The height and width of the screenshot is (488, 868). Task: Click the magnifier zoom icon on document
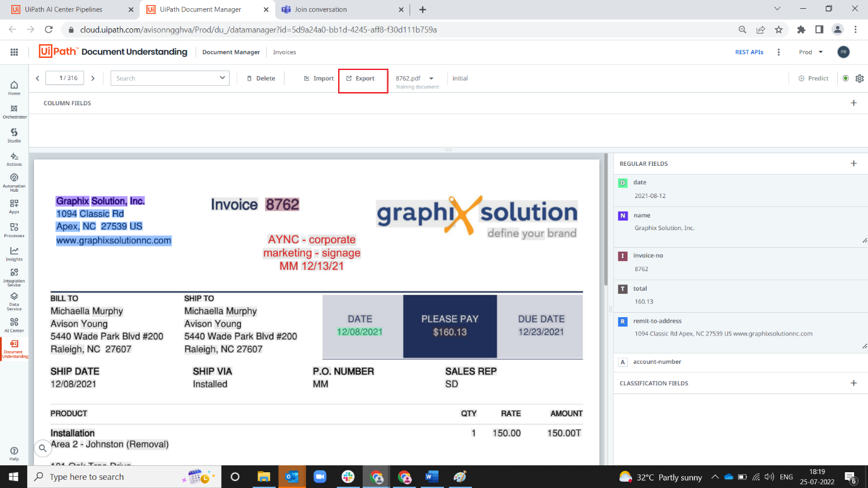[x=42, y=448]
